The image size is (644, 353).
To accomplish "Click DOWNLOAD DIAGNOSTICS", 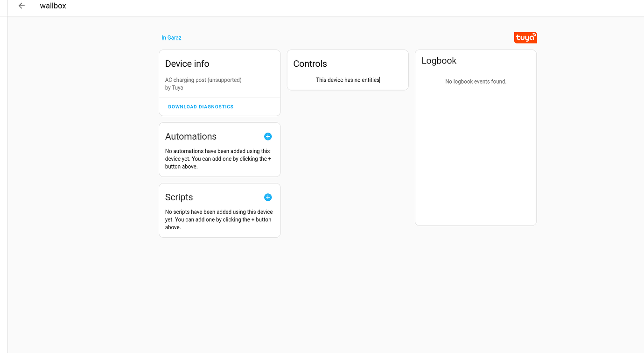I will point(200,106).
